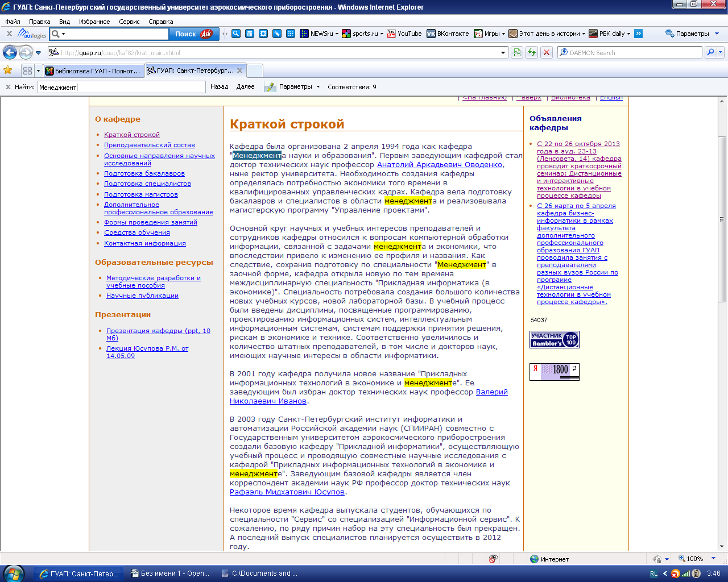Screen dimensions: 728x582
Task: Open the YouTube toolbar shortcut
Action: (x=404, y=34)
